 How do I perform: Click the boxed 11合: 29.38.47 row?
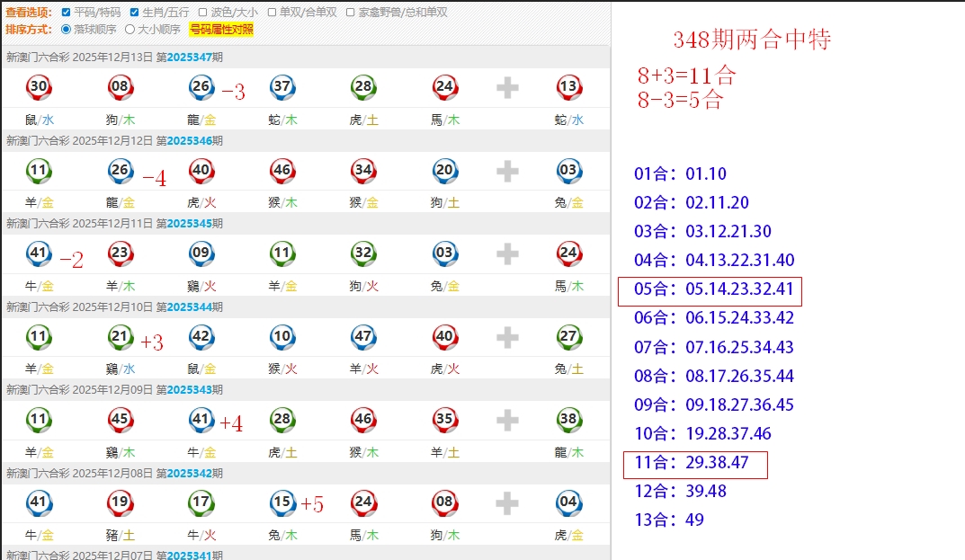694,465
